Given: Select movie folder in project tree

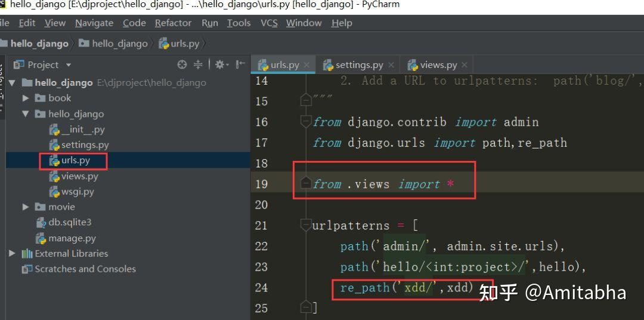Looking at the screenshot, I should tap(61, 207).
